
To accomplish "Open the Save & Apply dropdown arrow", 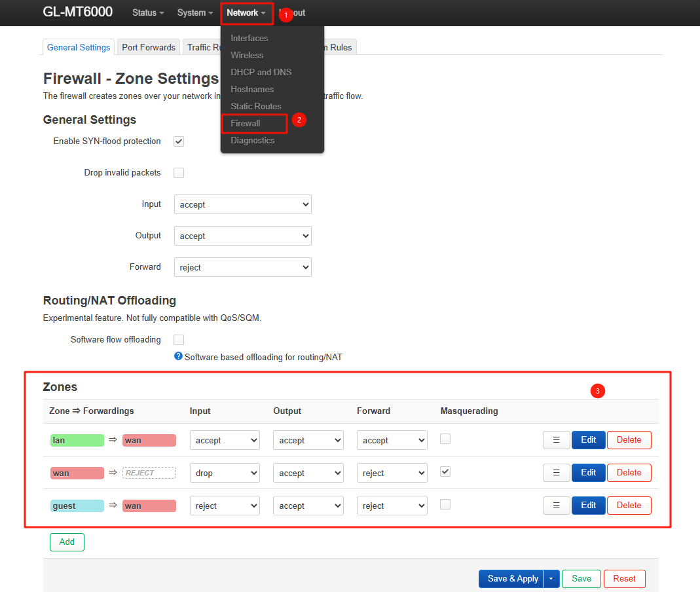I will click(551, 579).
